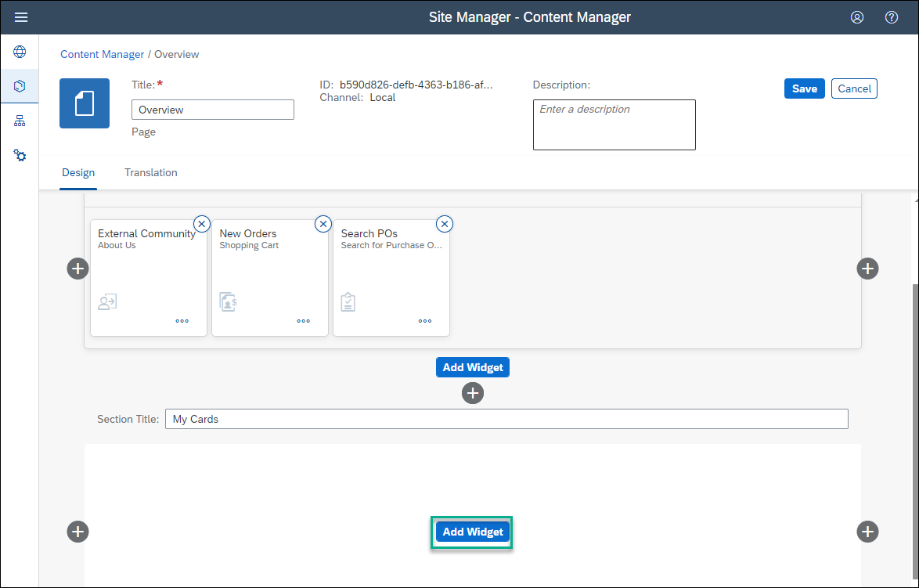
Task: Click the Cancel button
Action: pyautogui.click(x=854, y=88)
